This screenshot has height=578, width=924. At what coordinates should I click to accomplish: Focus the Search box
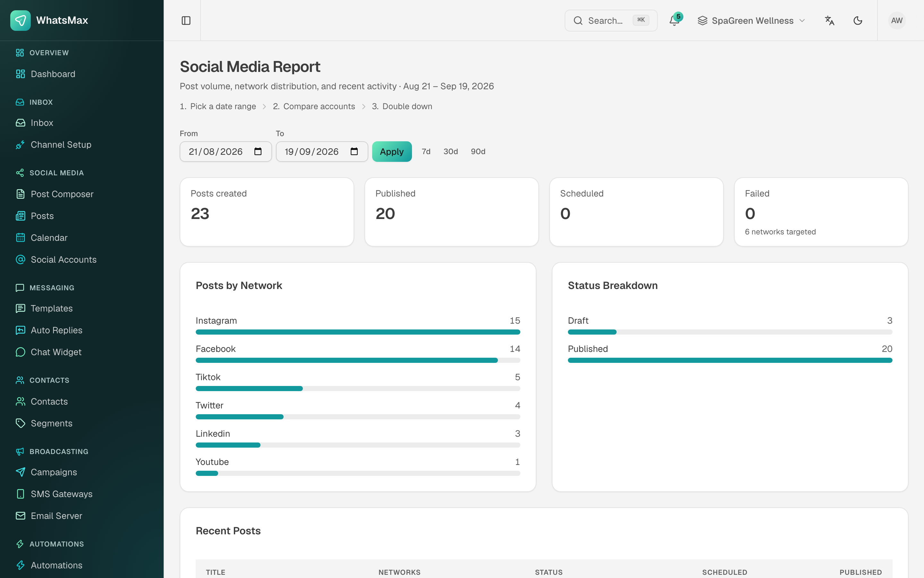click(x=611, y=21)
